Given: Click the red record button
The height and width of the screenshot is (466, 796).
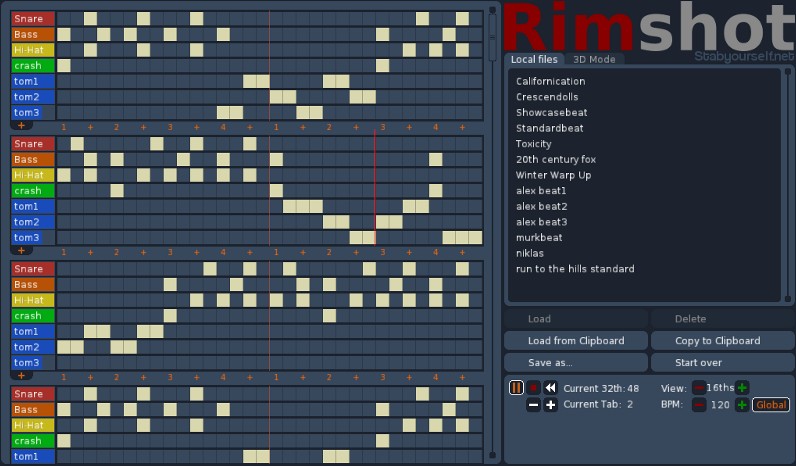Looking at the screenshot, I should pyautogui.click(x=533, y=388).
